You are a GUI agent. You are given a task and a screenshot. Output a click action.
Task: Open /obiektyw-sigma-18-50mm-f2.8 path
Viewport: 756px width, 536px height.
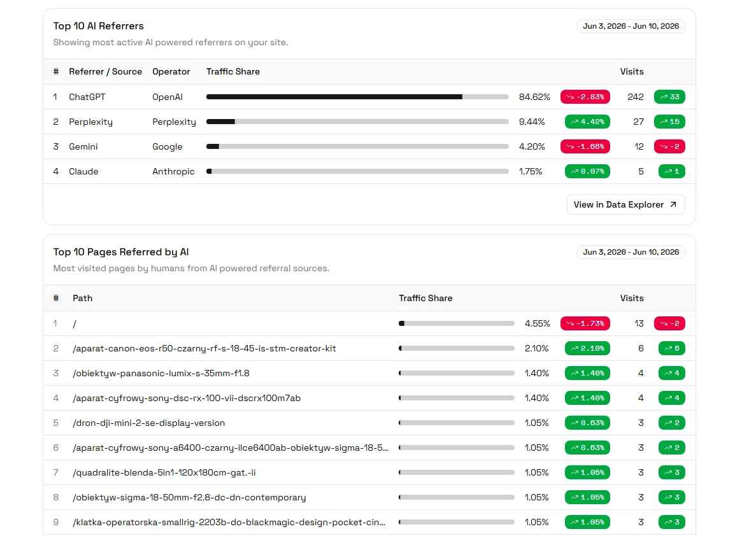click(189, 497)
